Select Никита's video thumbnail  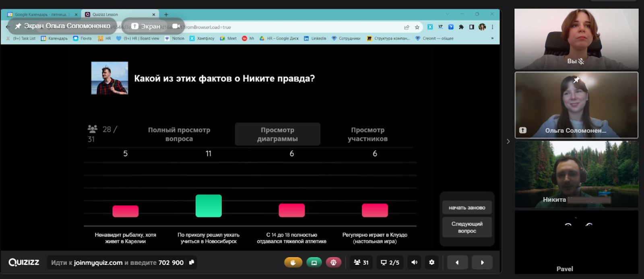point(576,174)
